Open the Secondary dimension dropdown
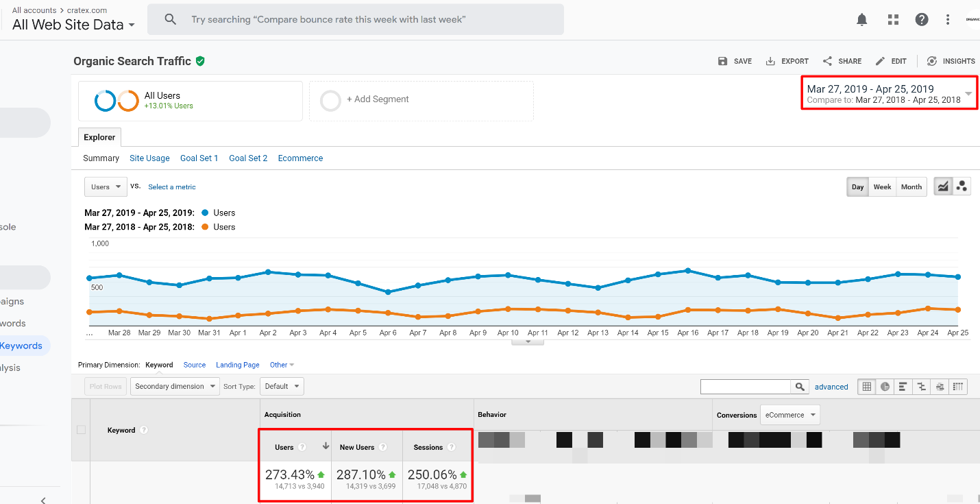Viewport: 980px width, 504px height. (x=175, y=386)
